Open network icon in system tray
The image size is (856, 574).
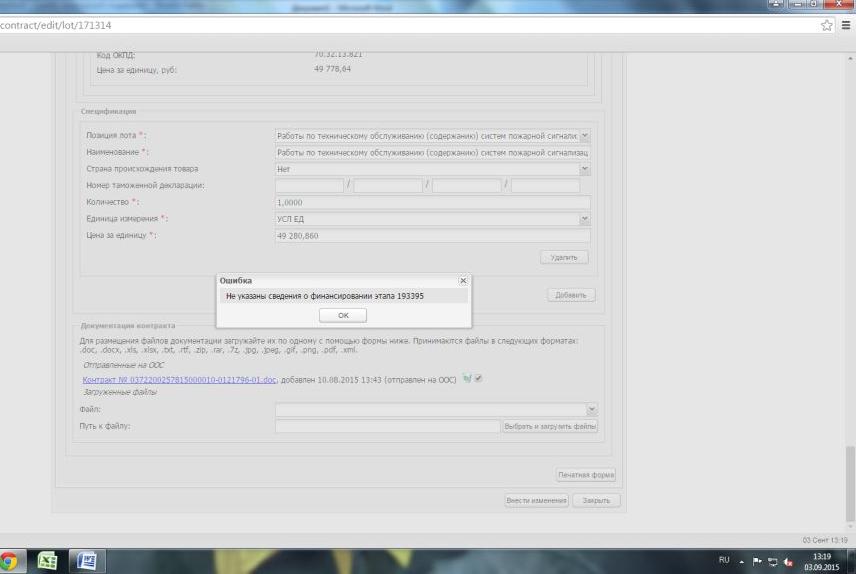pos(772,561)
